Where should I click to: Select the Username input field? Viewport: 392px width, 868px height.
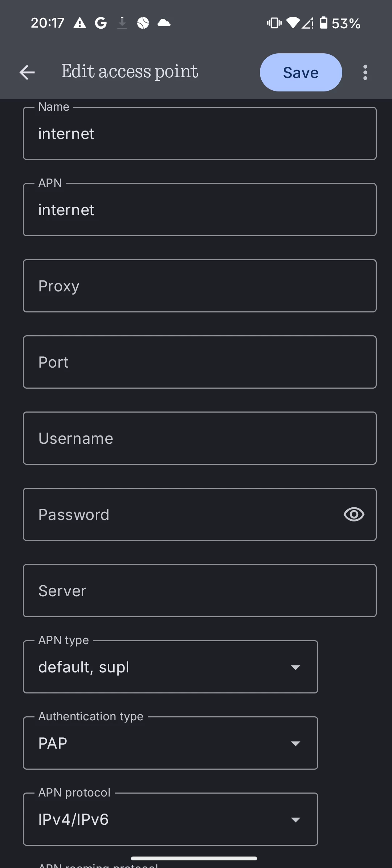[x=200, y=438]
